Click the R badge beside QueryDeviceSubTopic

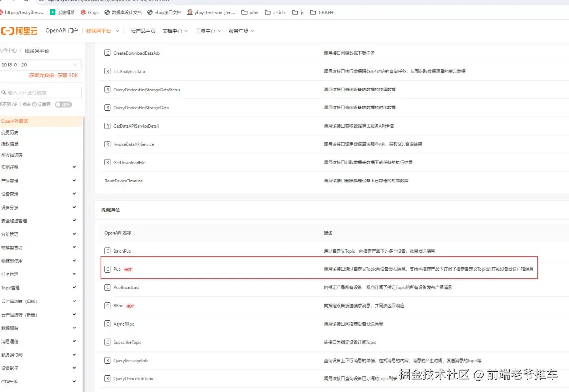tap(108, 379)
